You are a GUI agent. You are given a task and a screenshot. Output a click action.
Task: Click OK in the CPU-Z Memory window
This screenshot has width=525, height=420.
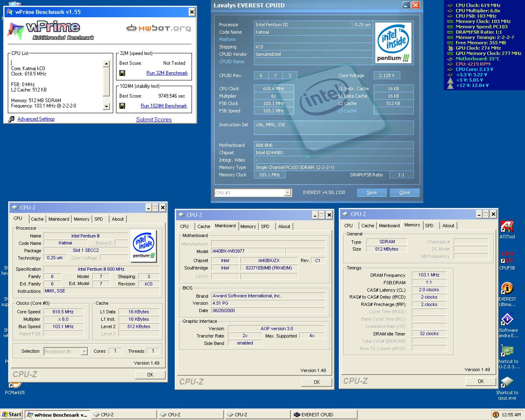[x=481, y=381]
